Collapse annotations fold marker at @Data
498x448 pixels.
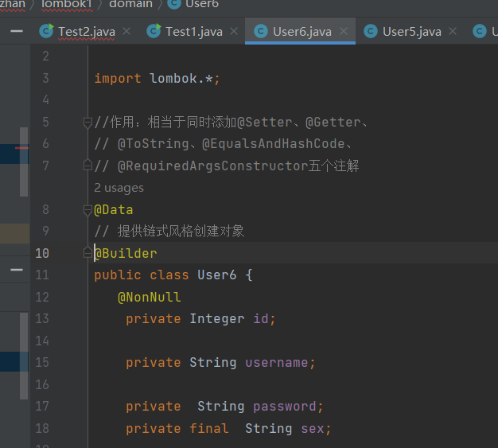pyautogui.click(x=88, y=210)
